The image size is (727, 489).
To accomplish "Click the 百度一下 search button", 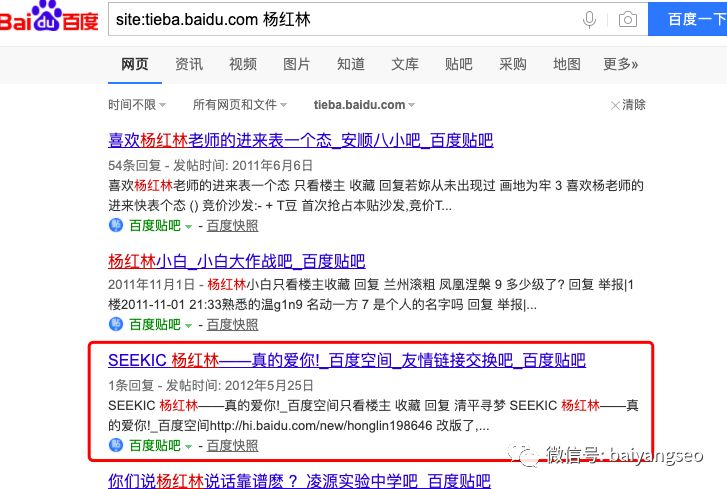I will pos(688,19).
